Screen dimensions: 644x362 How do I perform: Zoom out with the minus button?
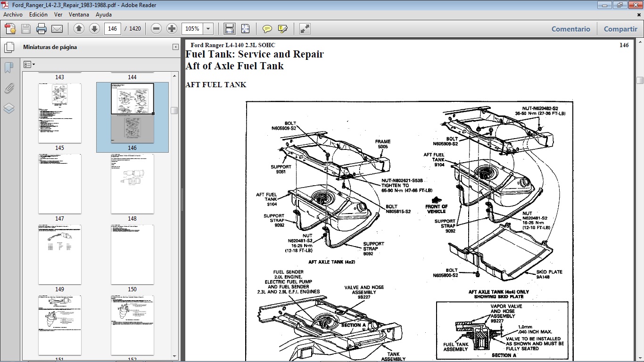(x=157, y=29)
